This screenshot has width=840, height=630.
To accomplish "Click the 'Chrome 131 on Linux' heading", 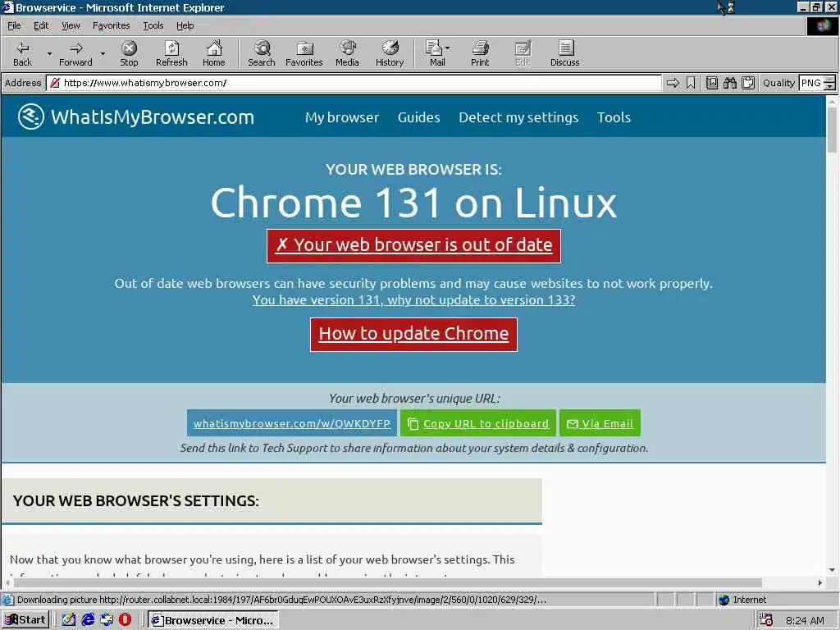I will [x=413, y=203].
